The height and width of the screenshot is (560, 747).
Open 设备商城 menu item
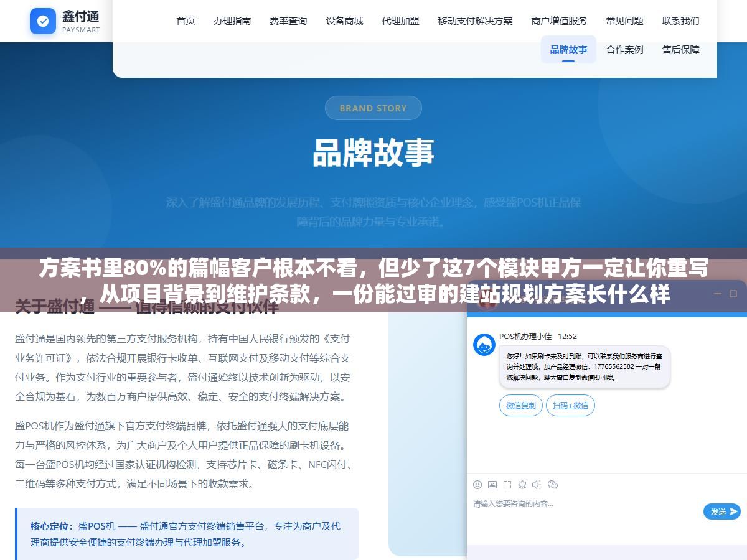[x=344, y=21]
